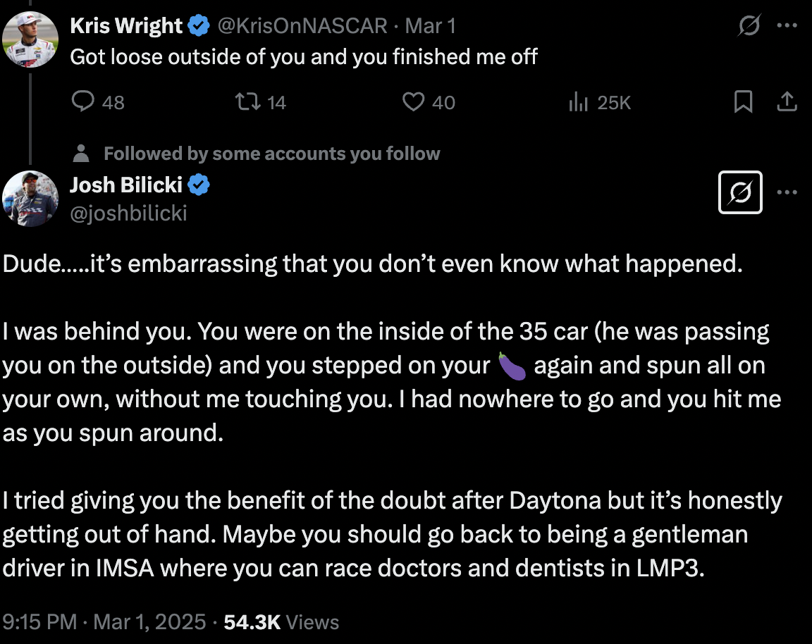Viewport: 812px width, 644px height.
Task: Open replies on Kris Wright's tweet
Action: click(x=98, y=102)
